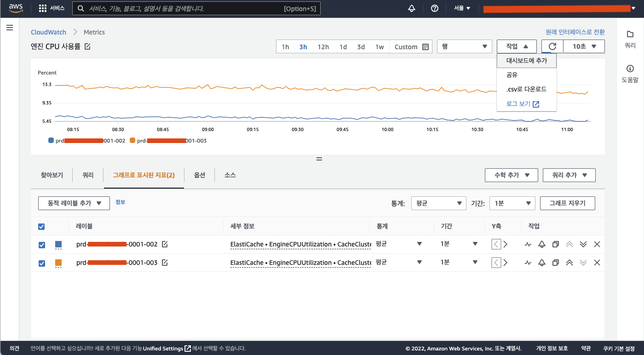Create alarm for 0001-002 row
This screenshot has height=355, width=644.
click(542, 244)
